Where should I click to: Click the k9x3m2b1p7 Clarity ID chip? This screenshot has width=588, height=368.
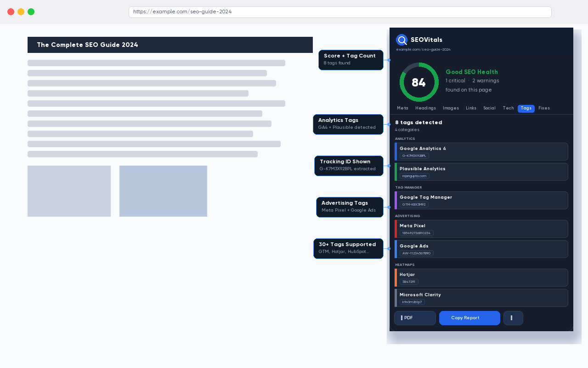(412, 302)
